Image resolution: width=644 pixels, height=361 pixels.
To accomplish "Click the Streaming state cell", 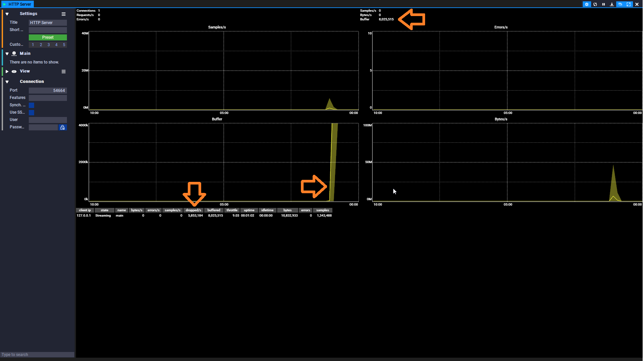I will pyautogui.click(x=103, y=216).
